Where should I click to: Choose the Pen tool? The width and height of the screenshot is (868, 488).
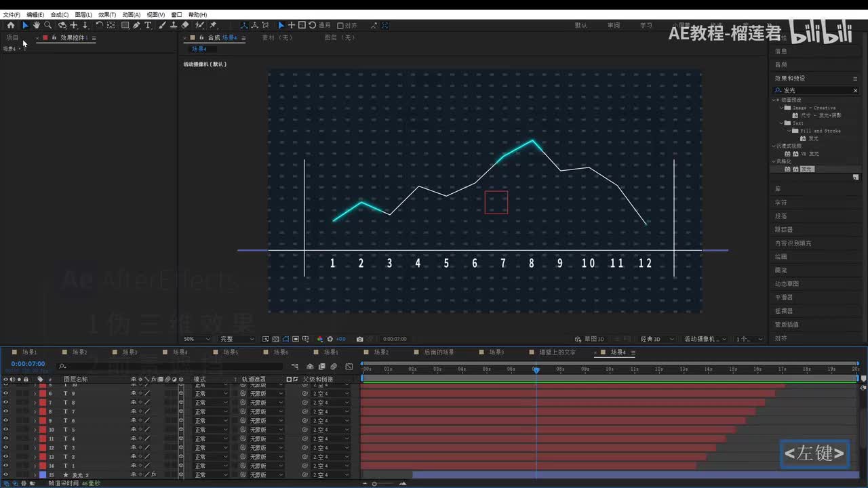136,25
